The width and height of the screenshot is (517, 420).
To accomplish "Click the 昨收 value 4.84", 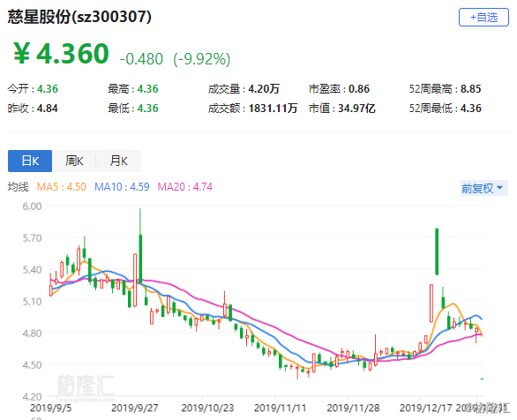I will (48, 109).
